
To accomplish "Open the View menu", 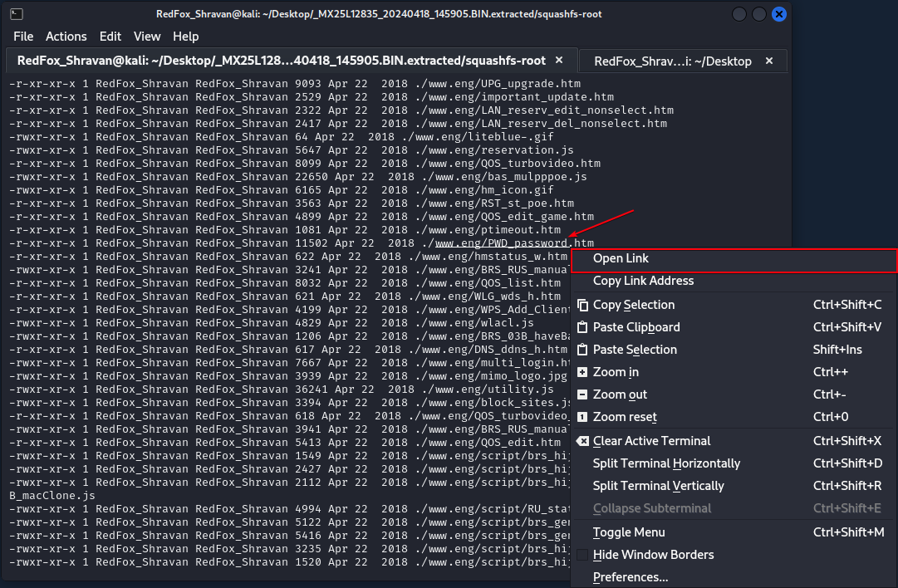I will click(x=147, y=36).
